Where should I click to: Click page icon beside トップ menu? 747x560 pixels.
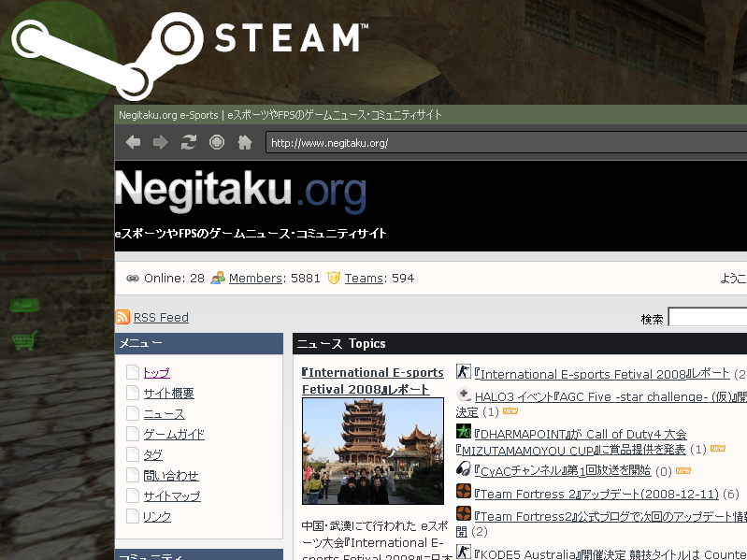[x=133, y=372]
